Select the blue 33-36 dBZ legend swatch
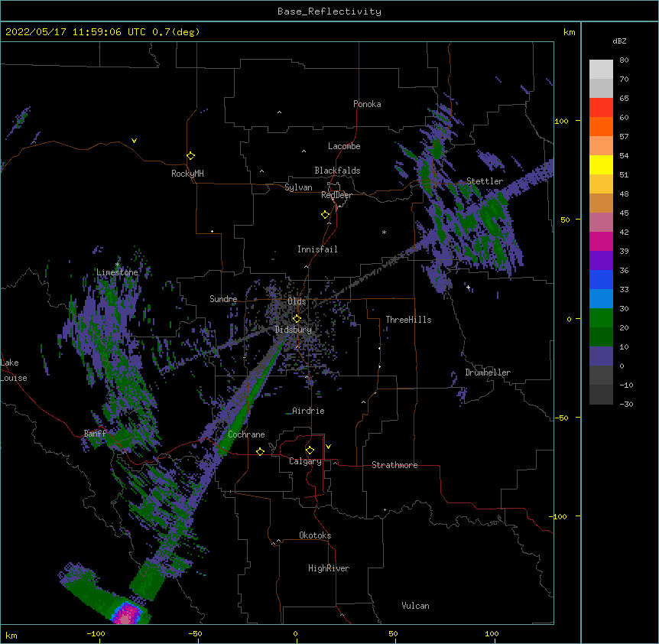The image size is (659, 644). pos(601,279)
